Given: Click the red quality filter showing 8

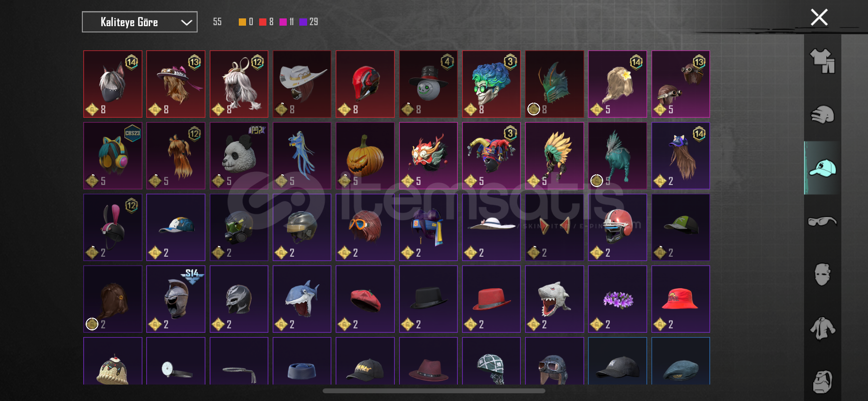Looking at the screenshot, I should (266, 22).
